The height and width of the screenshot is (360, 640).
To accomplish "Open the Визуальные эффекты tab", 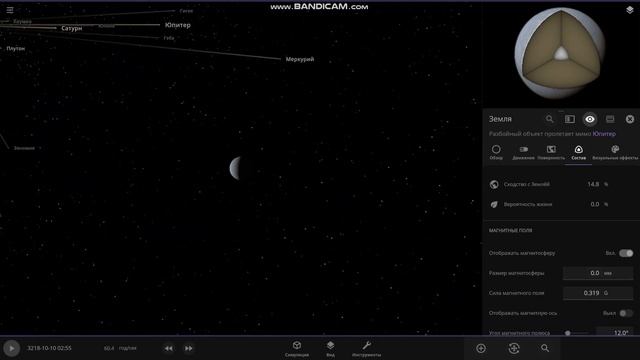I will coord(615,152).
